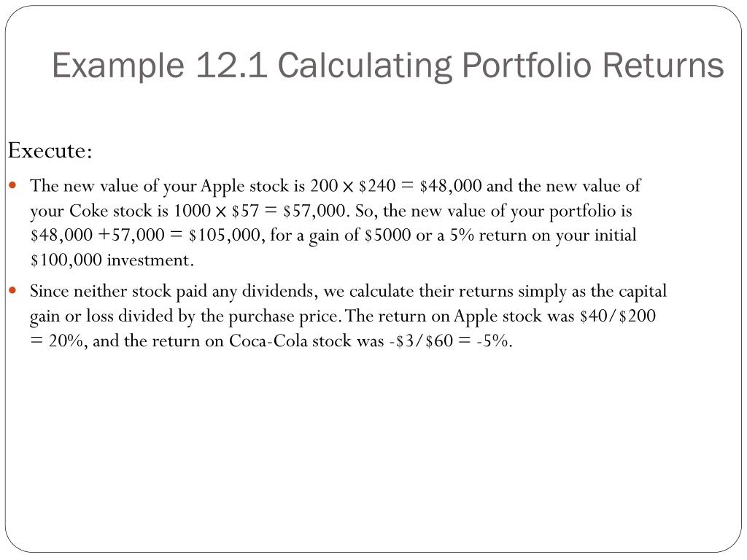
Task: Click the '= 20%' result text
Action: click(57, 341)
